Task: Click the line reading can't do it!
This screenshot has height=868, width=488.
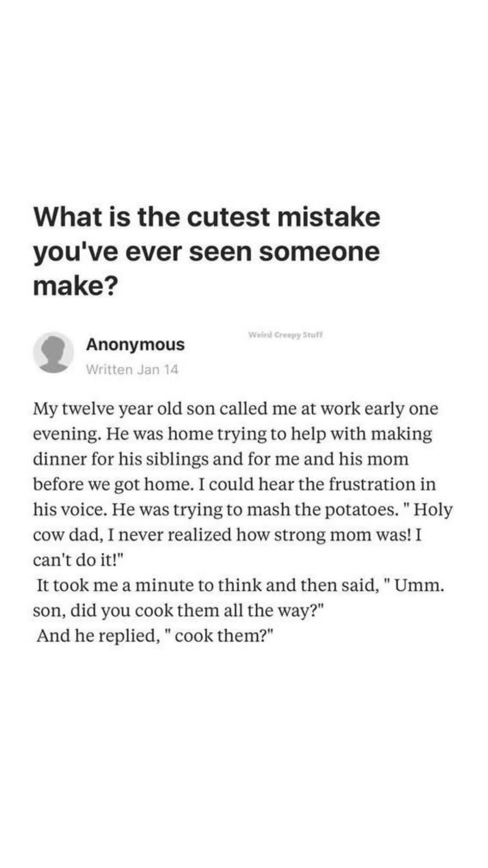Action: click(x=78, y=560)
